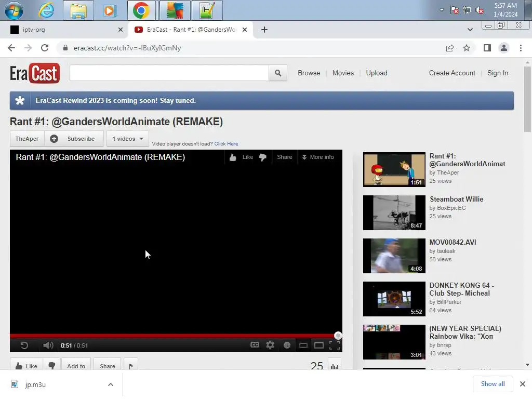Click the thumbs-down icon in player overlay
The width and height of the screenshot is (532, 399).
[262, 157]
